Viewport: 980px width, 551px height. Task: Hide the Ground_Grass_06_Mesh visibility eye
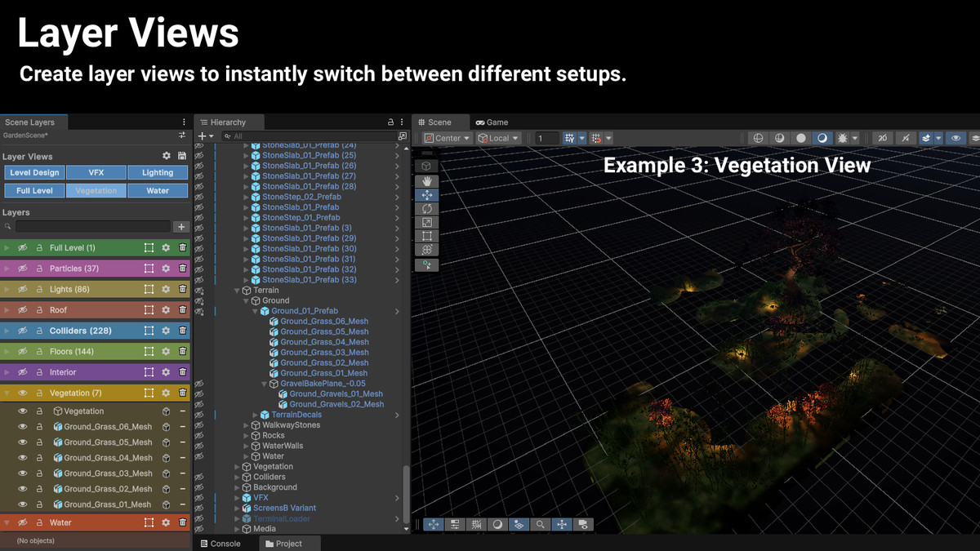click(x=23, y=426)
